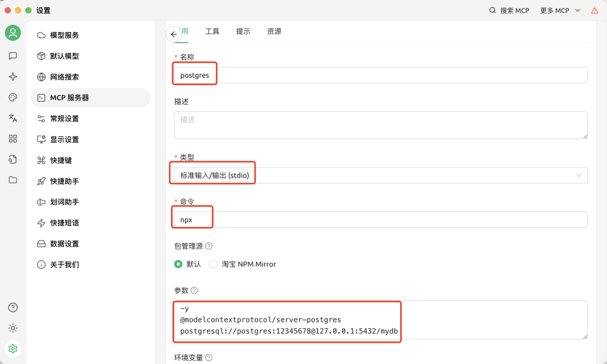Open the paintings palette icon in sidebar
The width and height of the screenshot is (607, 364).
tap(12, 97)
